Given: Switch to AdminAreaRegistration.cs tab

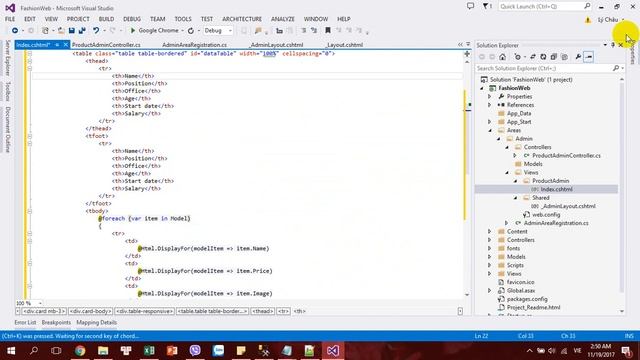Looking at the screenshot, I should pos(194,45).
